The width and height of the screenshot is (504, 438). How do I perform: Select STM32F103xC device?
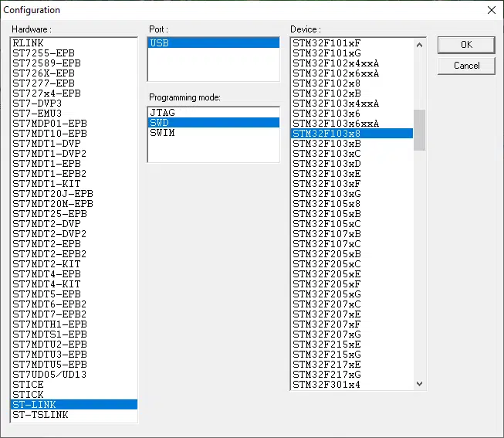352,154
